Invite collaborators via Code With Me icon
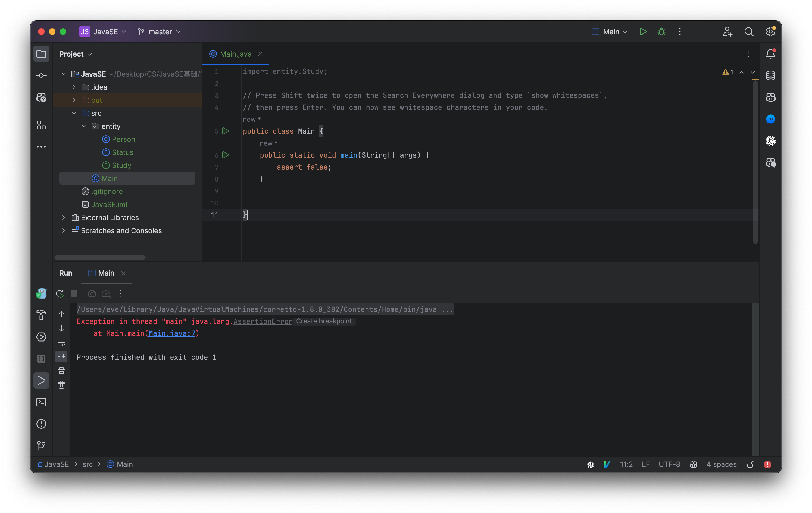812x513 pixels. point(727,31)
